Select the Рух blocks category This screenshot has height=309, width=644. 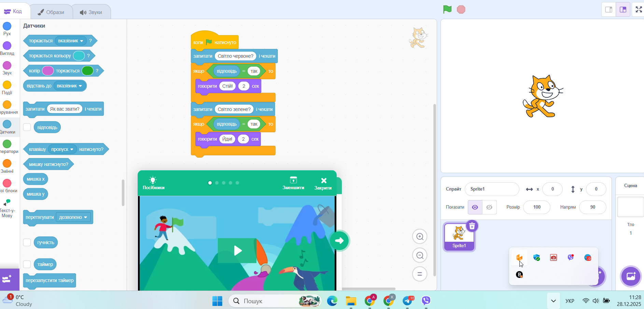(x=7, y=29)
